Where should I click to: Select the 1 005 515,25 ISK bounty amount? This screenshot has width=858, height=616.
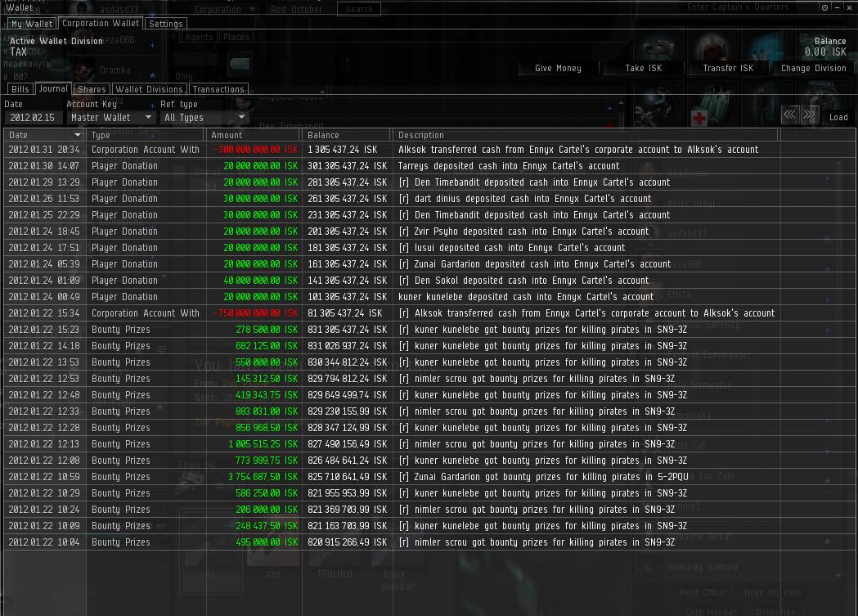(263, 445)
